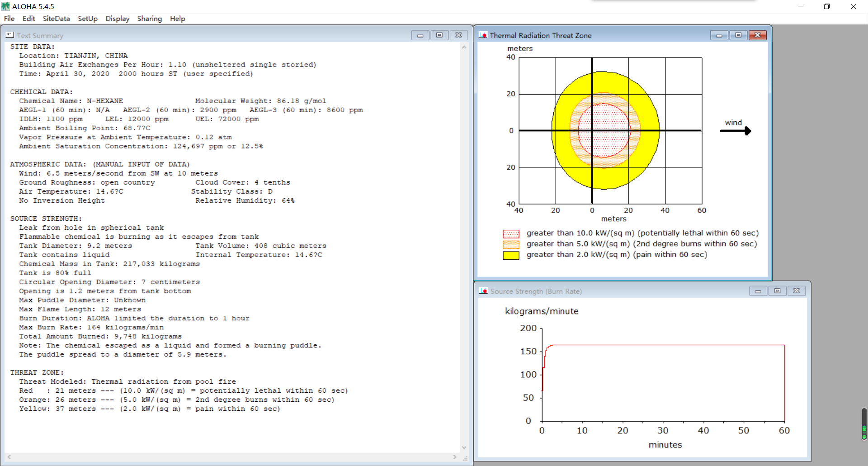The height and width of the screenshot is (466, 868).
Task: Minimize the ALOHA main window
Action: pyautogui.click(x=801, y=6)
